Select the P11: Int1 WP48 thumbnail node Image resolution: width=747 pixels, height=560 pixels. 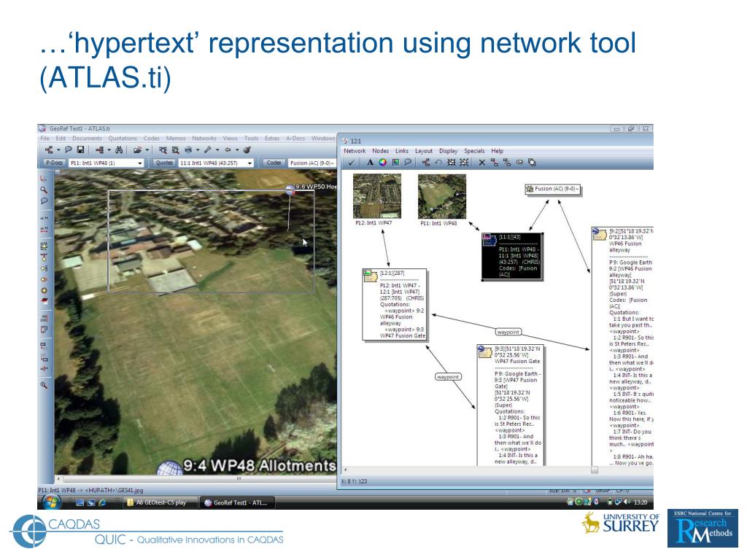(x=441, y=200)
